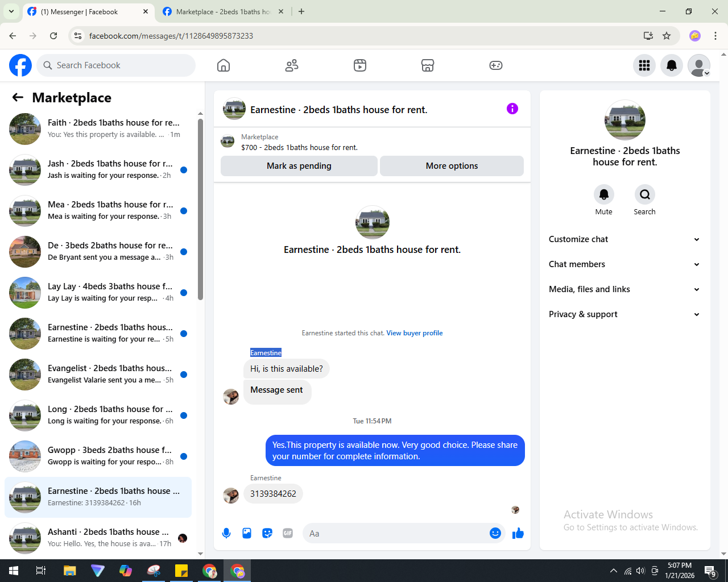Attach a photo file icon
Screen dimensions: 728x582
tap(247, 533)
